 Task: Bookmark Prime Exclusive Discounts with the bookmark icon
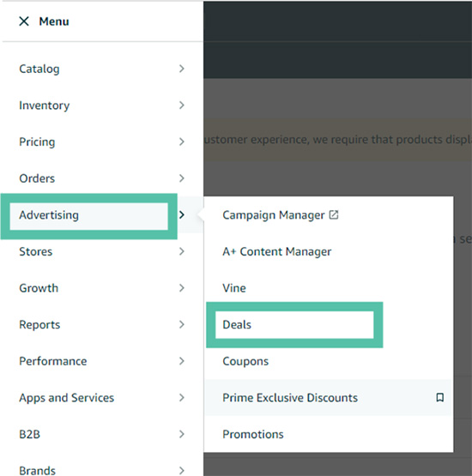click(439, 397)
